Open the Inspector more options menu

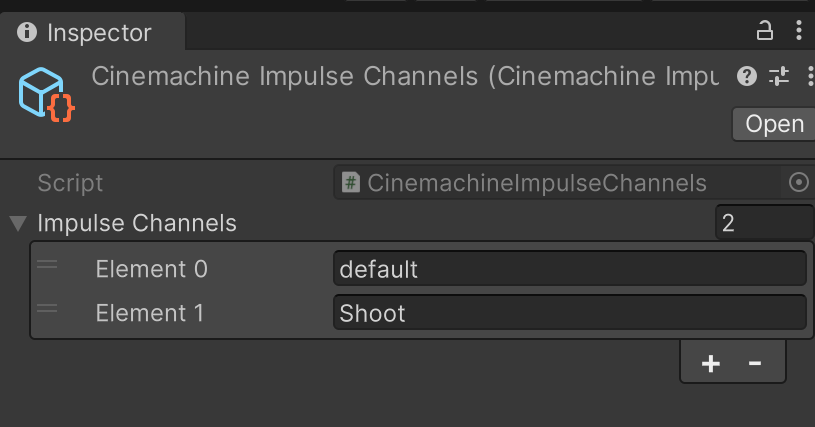(x=798, y=32)
